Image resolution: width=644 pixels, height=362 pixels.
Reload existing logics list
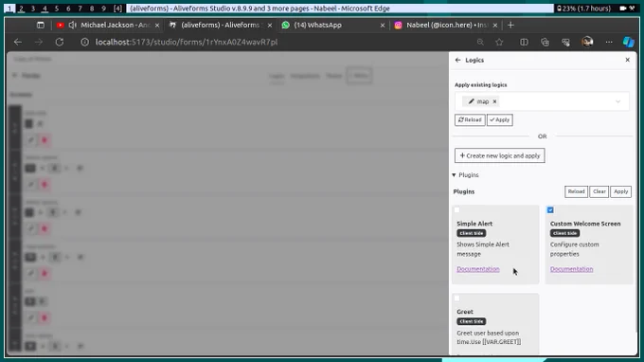(470, 120)
